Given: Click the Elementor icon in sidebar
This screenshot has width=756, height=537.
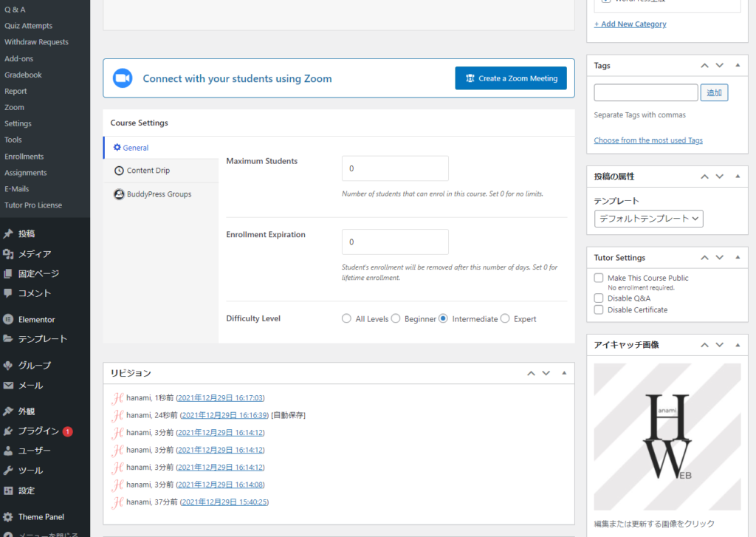Looking at the screenshot, I should click(8, 320).
